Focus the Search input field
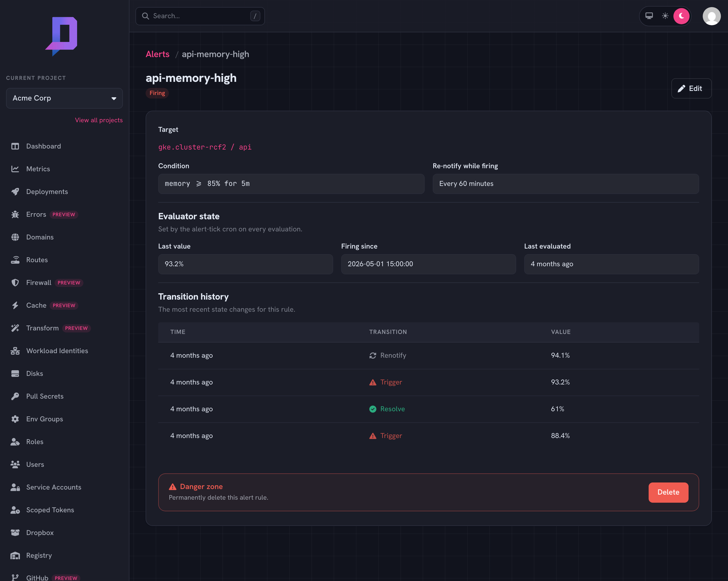728x581 pixels. [x=200, y=16]
